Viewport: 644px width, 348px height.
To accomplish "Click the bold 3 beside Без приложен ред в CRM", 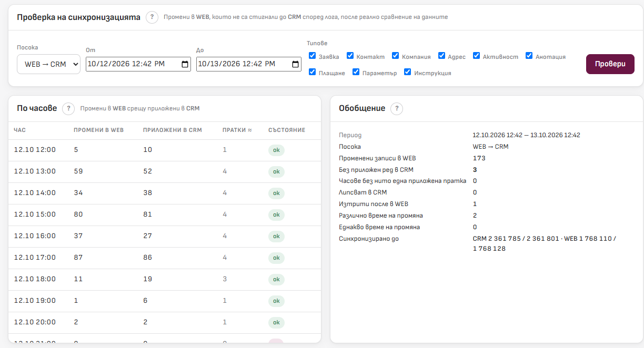I will click(475, 170).
